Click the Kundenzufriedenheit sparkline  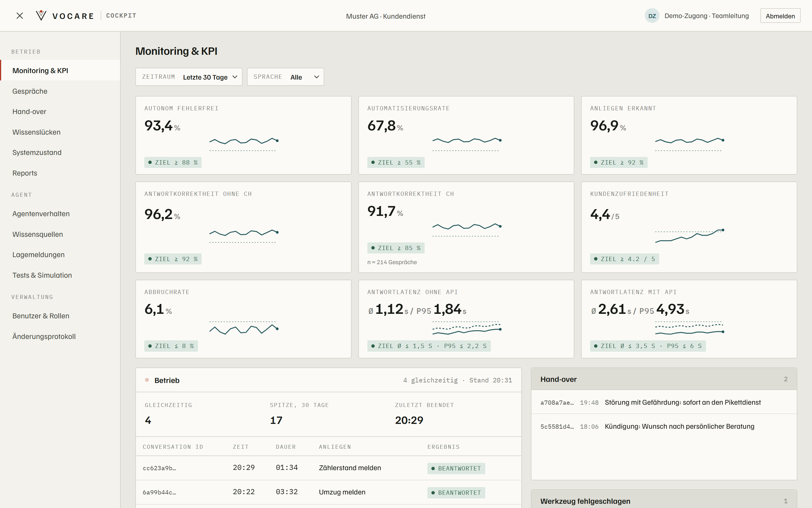[690, 236]
